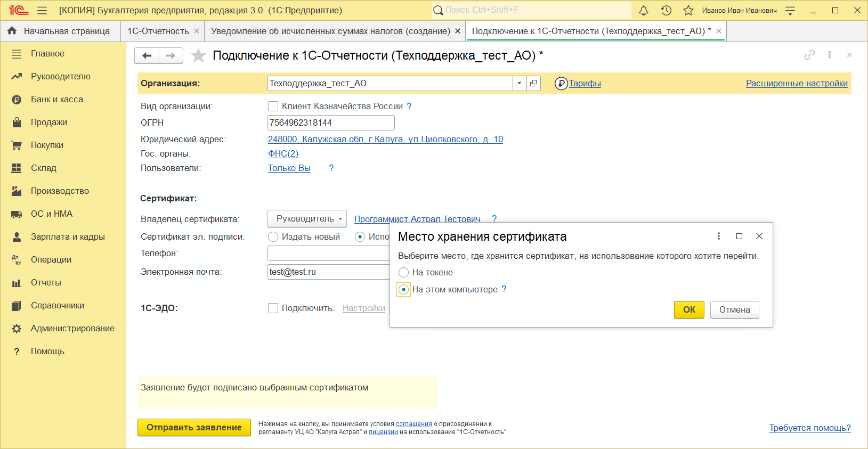Viewport: 868px width, 449px height.
Task: Navigate forward with the right arrow button
Action: pos(171,55)
